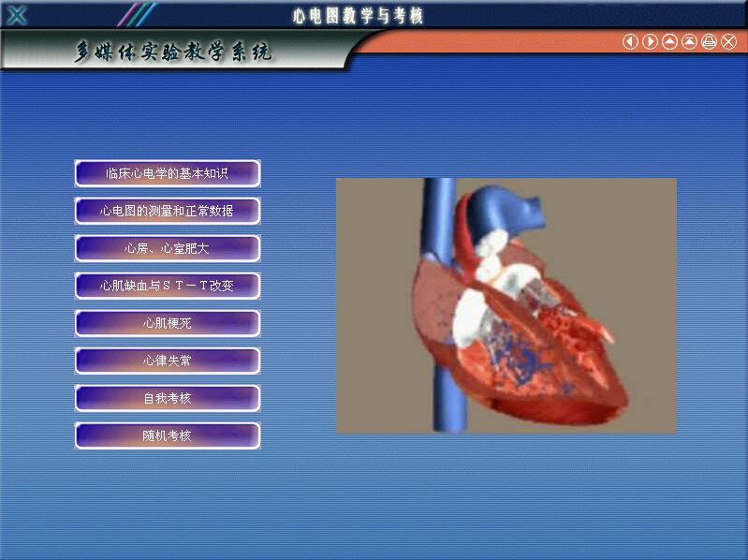
Task: Click the return-to-top icon with bar
Action: point(689,42)
